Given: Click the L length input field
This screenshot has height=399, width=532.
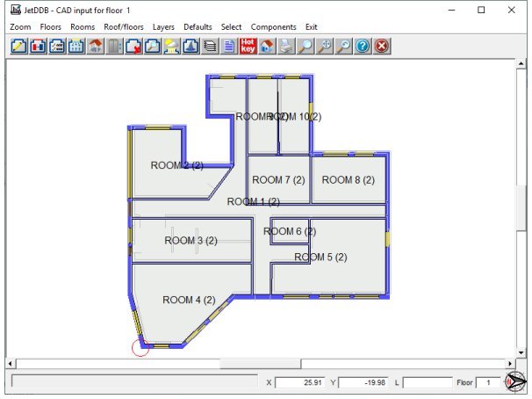Looking at the screenshot, I should tap(428, 382).
